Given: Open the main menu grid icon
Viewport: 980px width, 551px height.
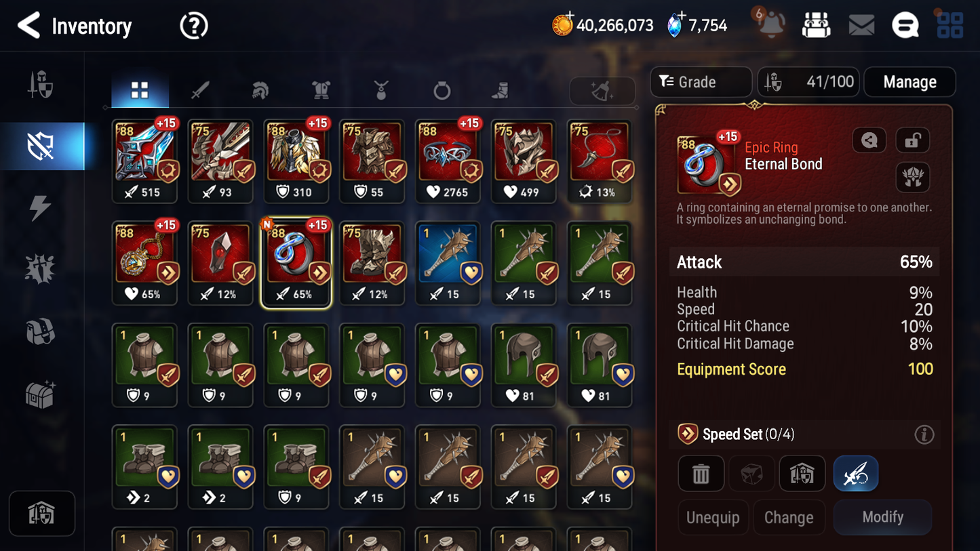Looking at the screenshot, I should point(949,25).
